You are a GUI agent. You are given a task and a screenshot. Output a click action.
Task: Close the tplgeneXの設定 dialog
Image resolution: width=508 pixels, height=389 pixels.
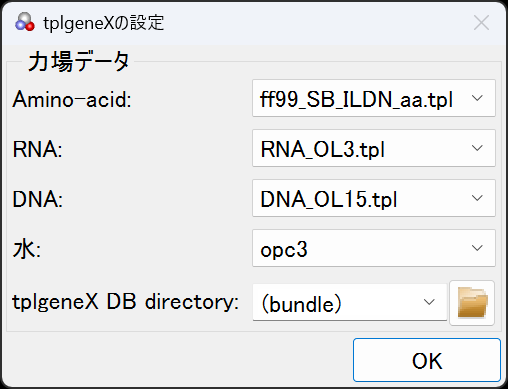[x=481, y=23]
